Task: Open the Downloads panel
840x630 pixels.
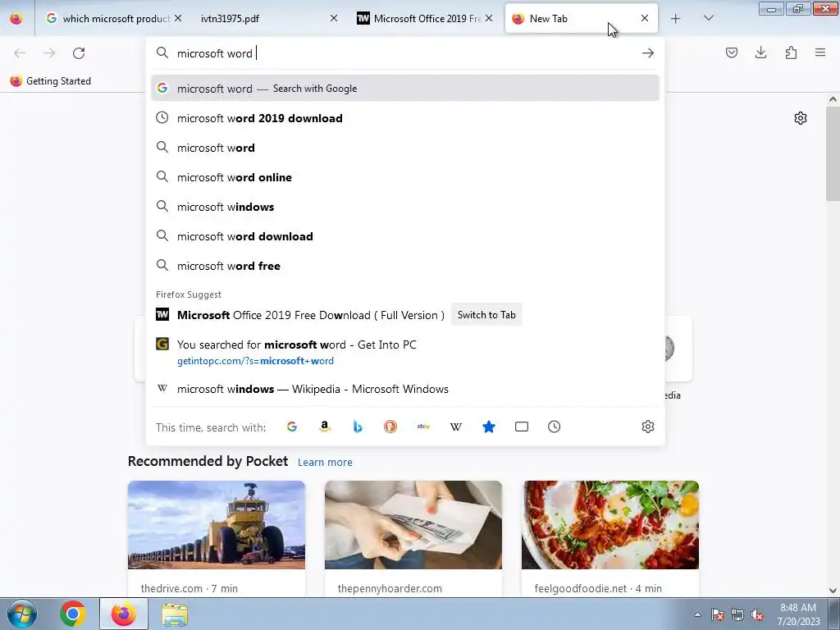Action: [x=761, y=52]
